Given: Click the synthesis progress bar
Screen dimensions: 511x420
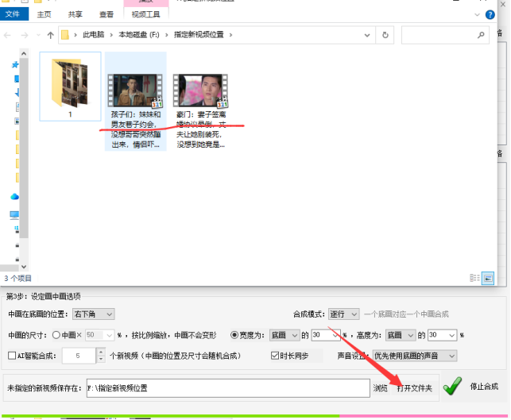Looking at the screenshot, I should click(x=254, y=416).
